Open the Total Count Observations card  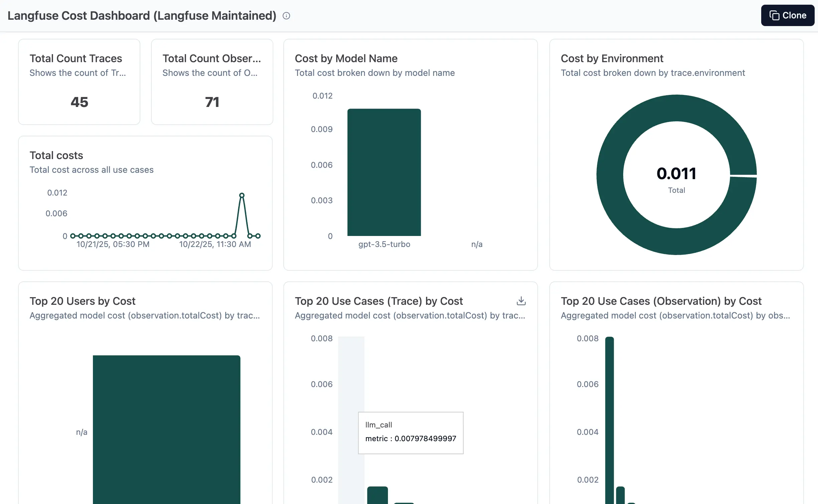pyautogui.click(x=212, y=82)
